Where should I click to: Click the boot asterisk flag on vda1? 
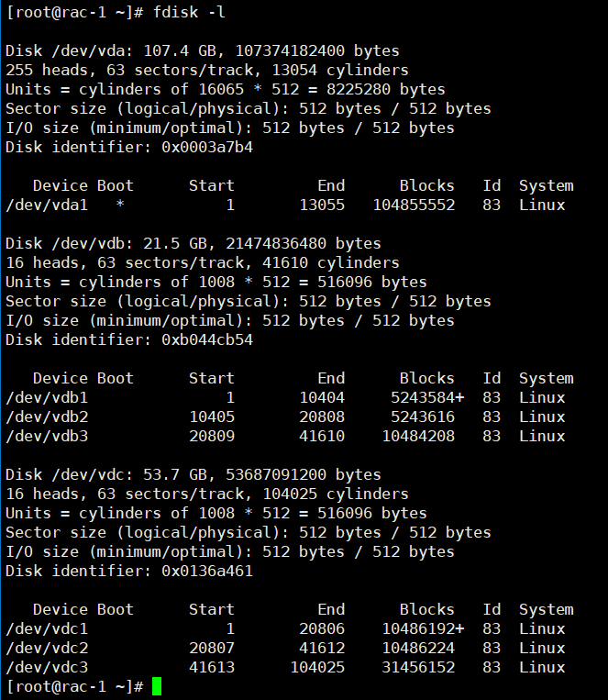point(120,205)
